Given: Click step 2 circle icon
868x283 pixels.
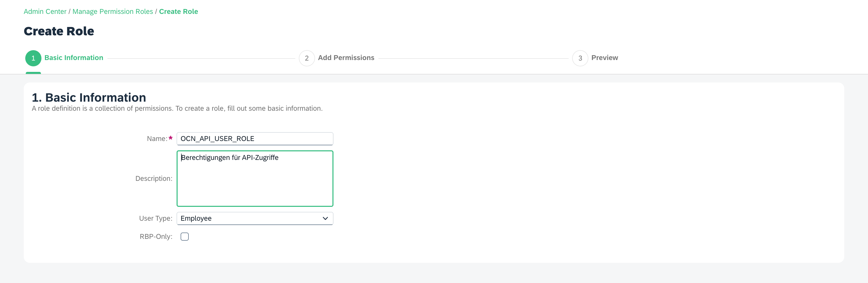Looking at the screenshot, I should point(307,58).
